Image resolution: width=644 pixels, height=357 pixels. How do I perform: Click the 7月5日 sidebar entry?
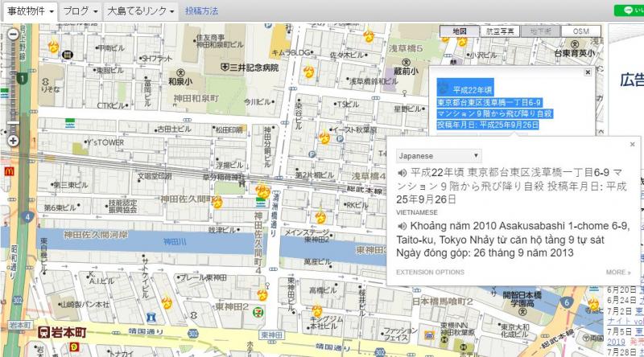[x=625, y=331]
